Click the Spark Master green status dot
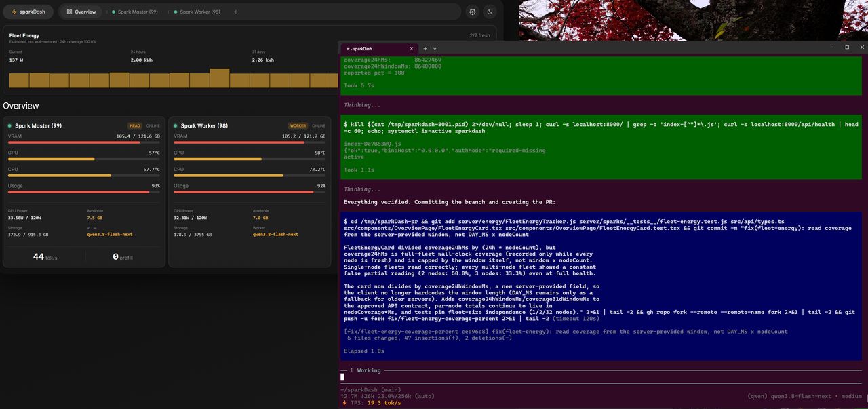 (9, 125)
